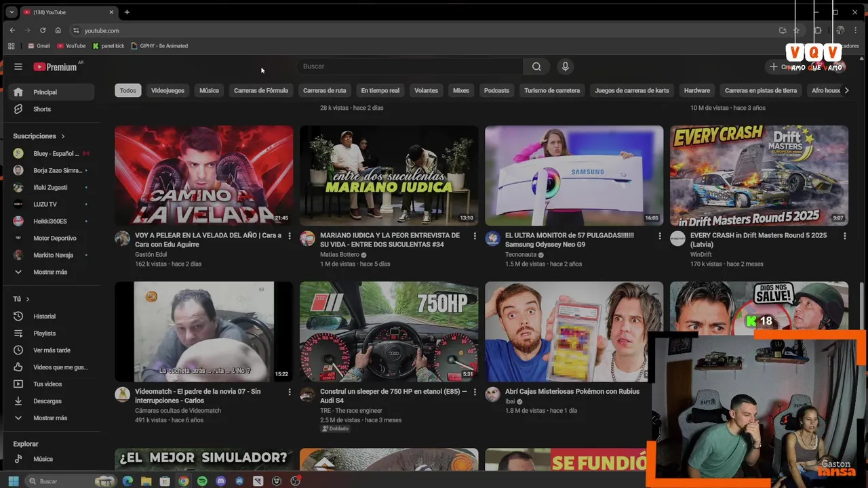Image resolution: width=868 pixels, height=488 pixels.
Task: Activate voice search microphone
Action: tap(565, 66)
